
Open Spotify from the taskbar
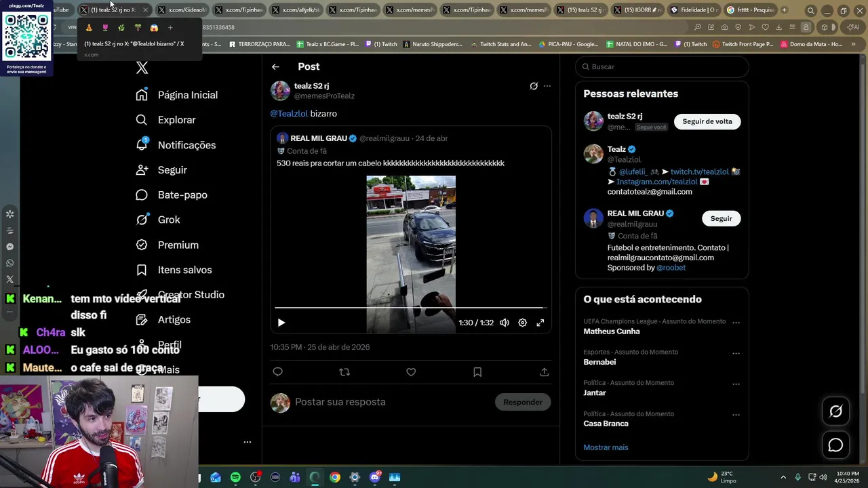(235, 477)
